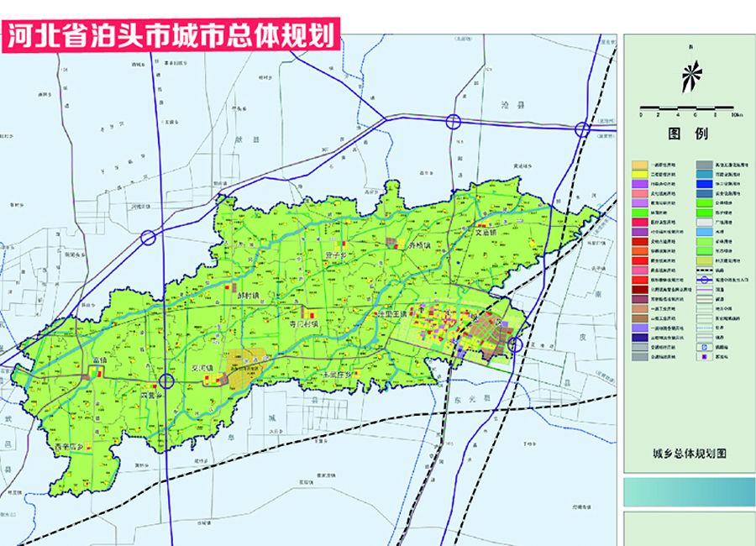The height and width of the screenshot is (546, 756).
Task: Select the 齐桥镇 town label
Action: tap(418, 247)
